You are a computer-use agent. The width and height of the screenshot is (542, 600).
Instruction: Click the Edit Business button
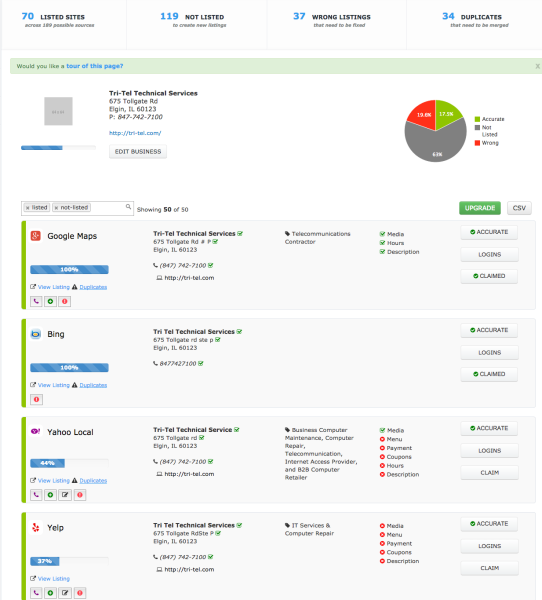[138, 152]
